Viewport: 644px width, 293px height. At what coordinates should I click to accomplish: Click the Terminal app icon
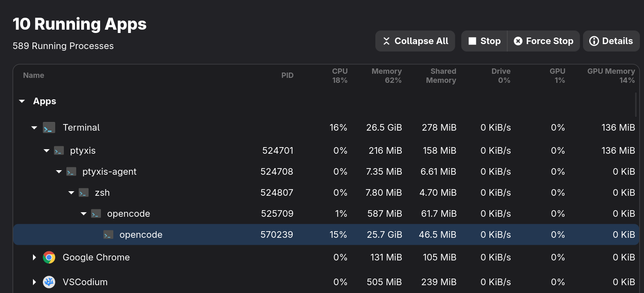(x=49, y=128)
